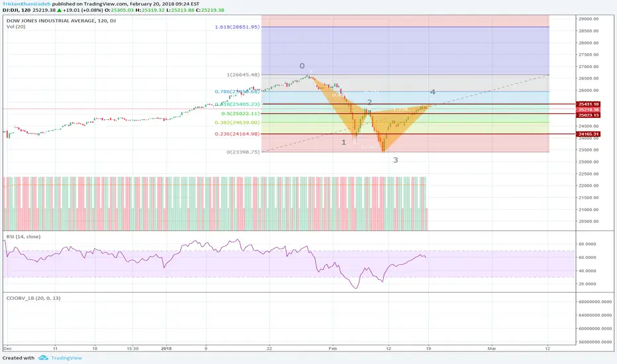The image size is (617, 364).
Task: Click the 22 date on time axis
Action: coord(269,348)
